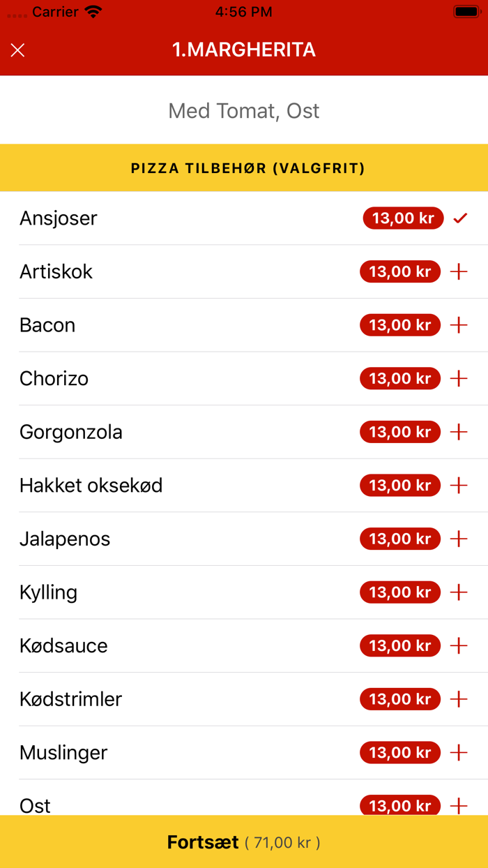Click the plus icon next to Artiskok

click(459, 271)
